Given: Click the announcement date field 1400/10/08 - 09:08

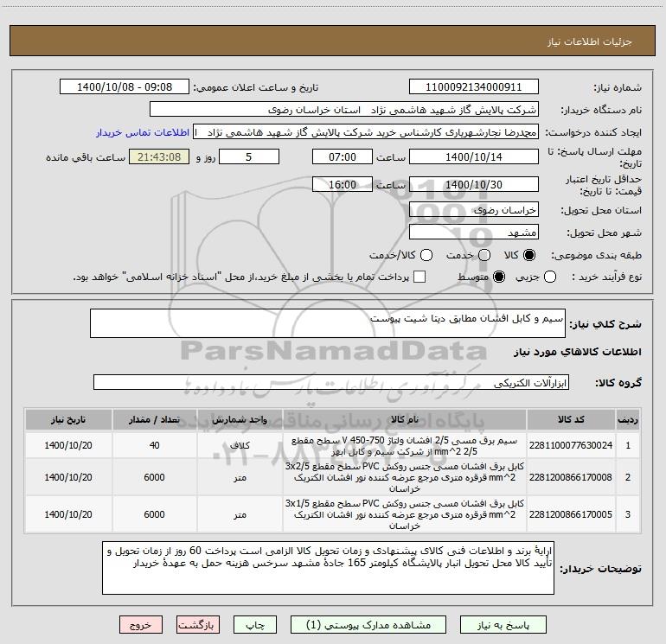Looking at the screenshot, I should point(125,86).
